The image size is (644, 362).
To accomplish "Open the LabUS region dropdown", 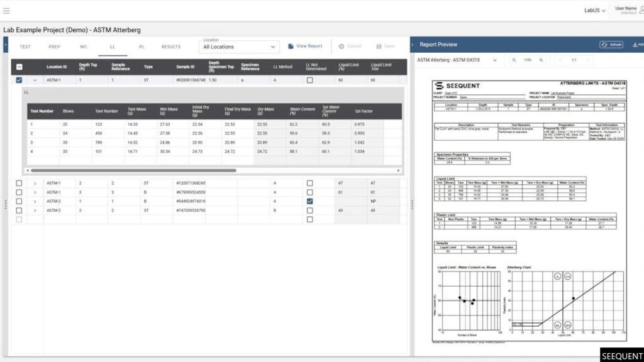I will 595,10.
